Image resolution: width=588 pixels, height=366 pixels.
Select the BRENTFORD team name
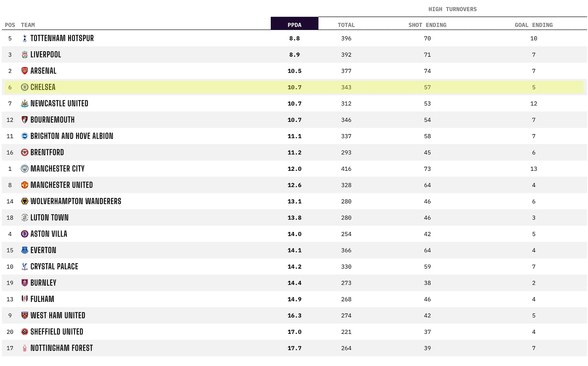click(x=47, y=152)
